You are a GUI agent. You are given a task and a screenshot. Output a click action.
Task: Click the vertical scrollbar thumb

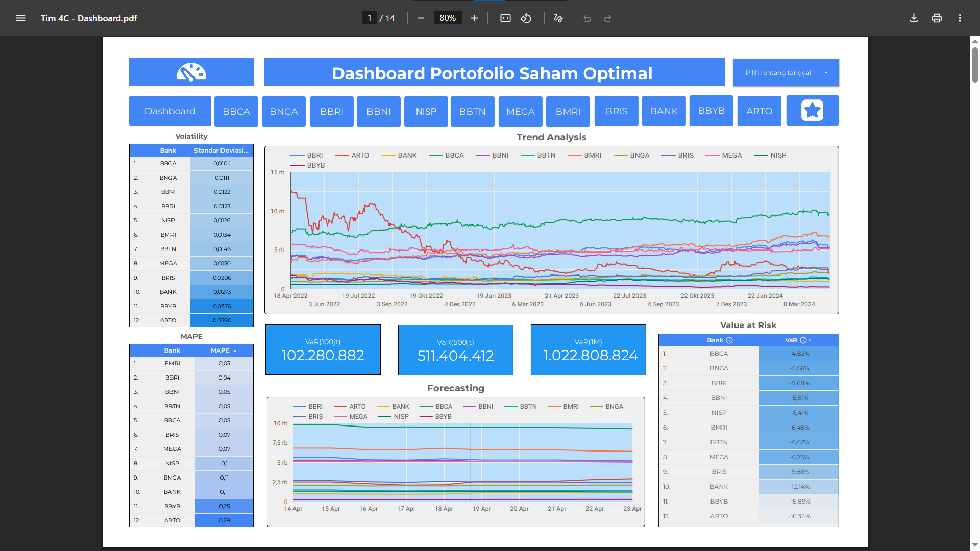point(975,64)
